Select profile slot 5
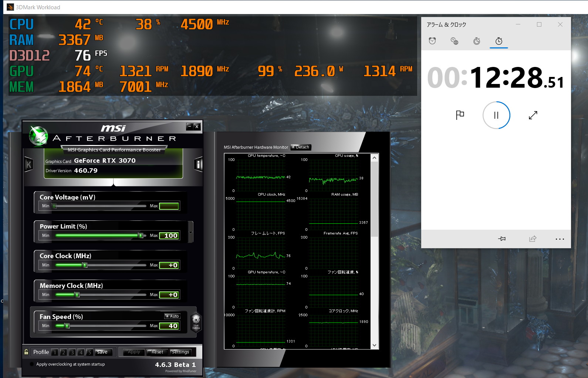 (x=89, y=352)
